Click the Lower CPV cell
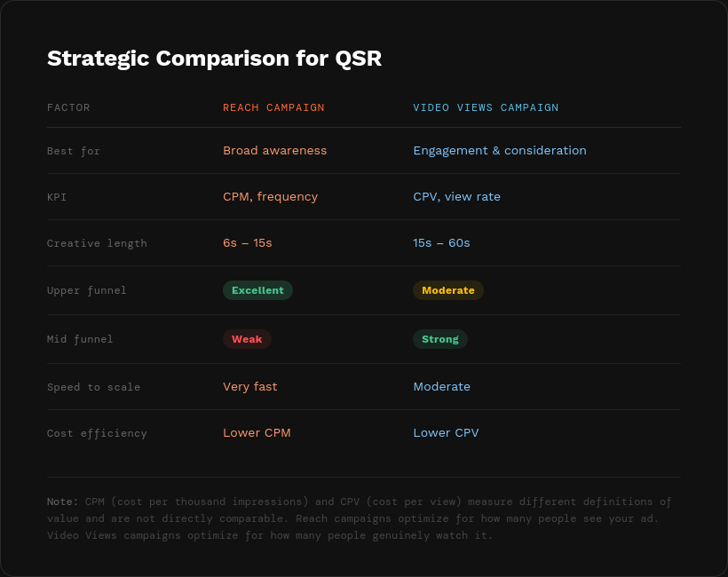728x577 pixels. click(x=446, y=433)
